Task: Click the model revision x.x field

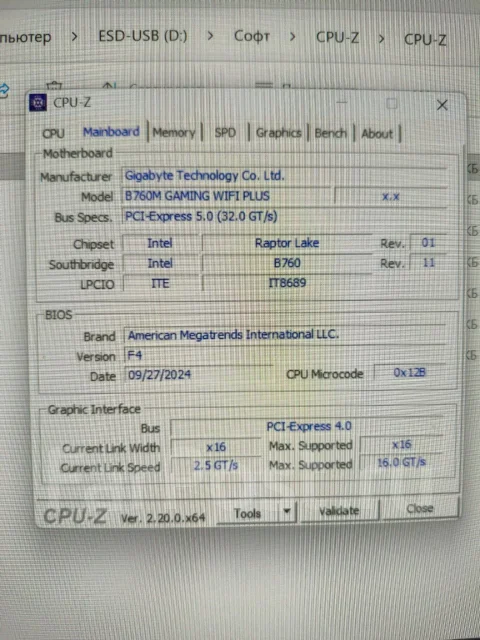Action: [x=390, y=197]
